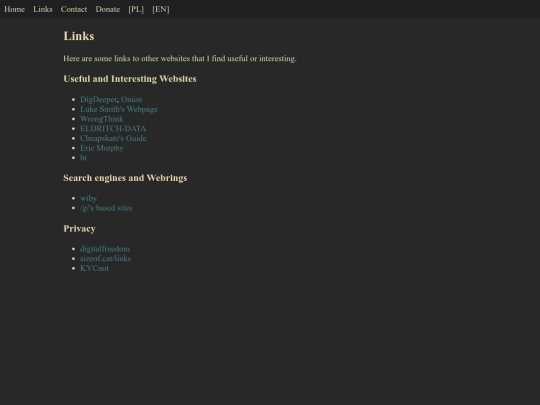540x405 pixels.
Task: Click the Search engines and Webrings heading
Action: [125, 178]
